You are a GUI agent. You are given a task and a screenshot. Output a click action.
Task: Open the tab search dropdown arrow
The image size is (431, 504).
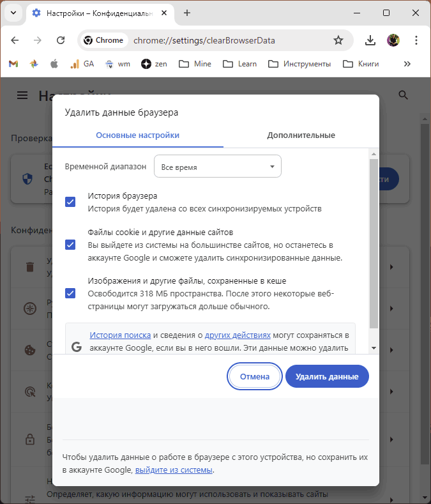tap(13, 13)
